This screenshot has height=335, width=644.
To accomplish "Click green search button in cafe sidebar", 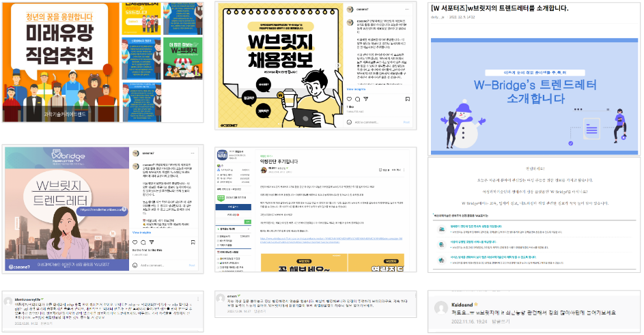I will click(x=248, y=222).
